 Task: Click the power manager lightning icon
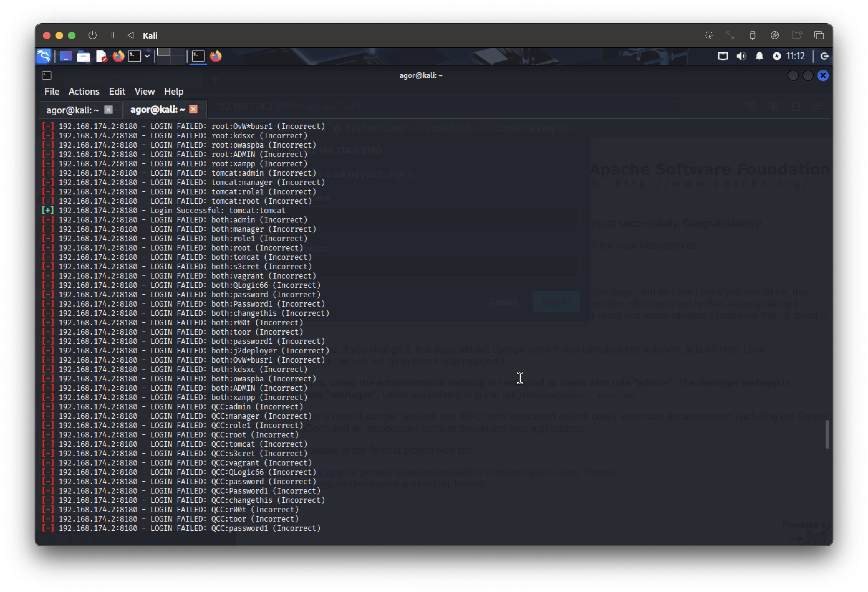777,56
